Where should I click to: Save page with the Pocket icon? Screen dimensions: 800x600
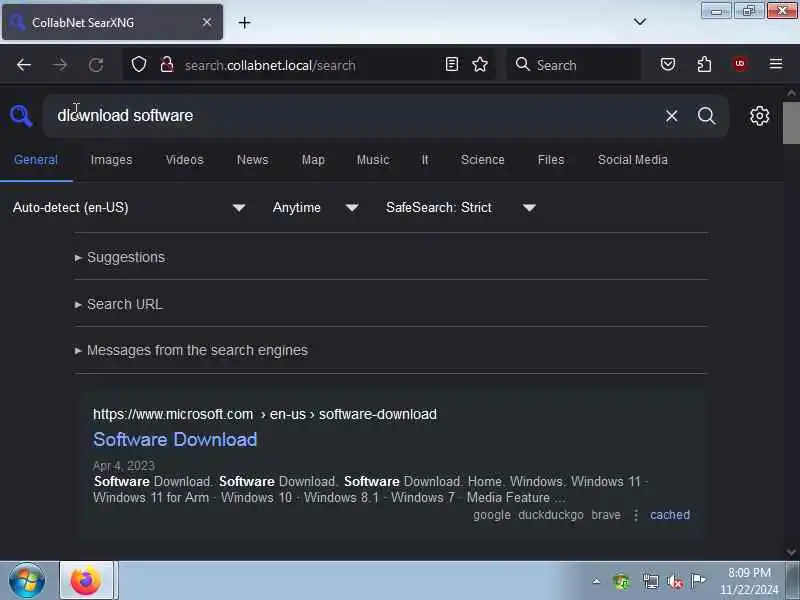pyautogui.click(x=668, y=64)
